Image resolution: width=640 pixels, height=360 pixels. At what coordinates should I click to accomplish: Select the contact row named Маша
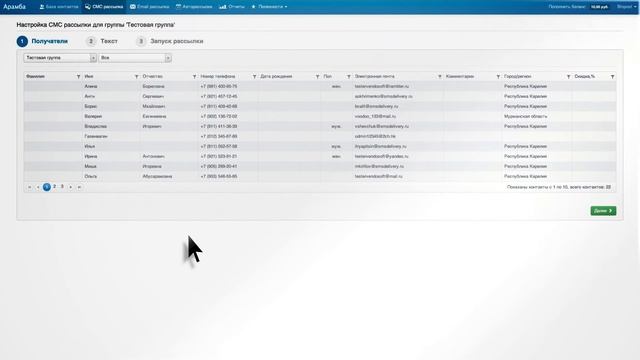coord(320,167)
